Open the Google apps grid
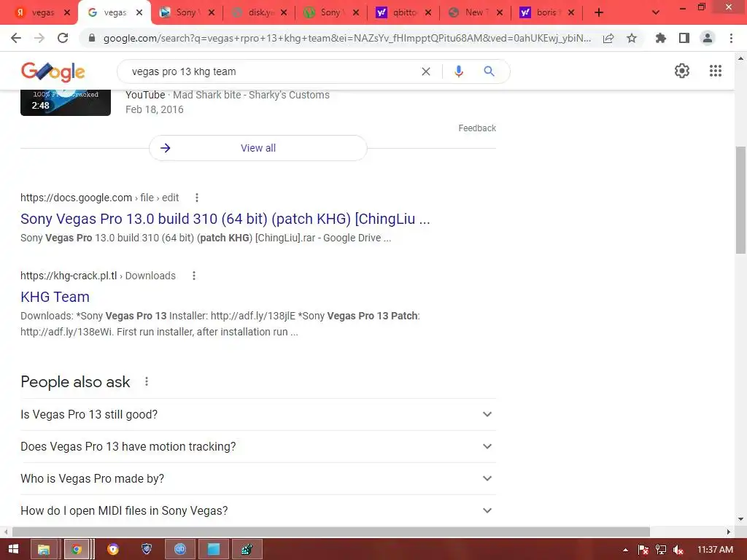This screenshot has width=747, height=560. pyautogui.click(x=716, y=71)
